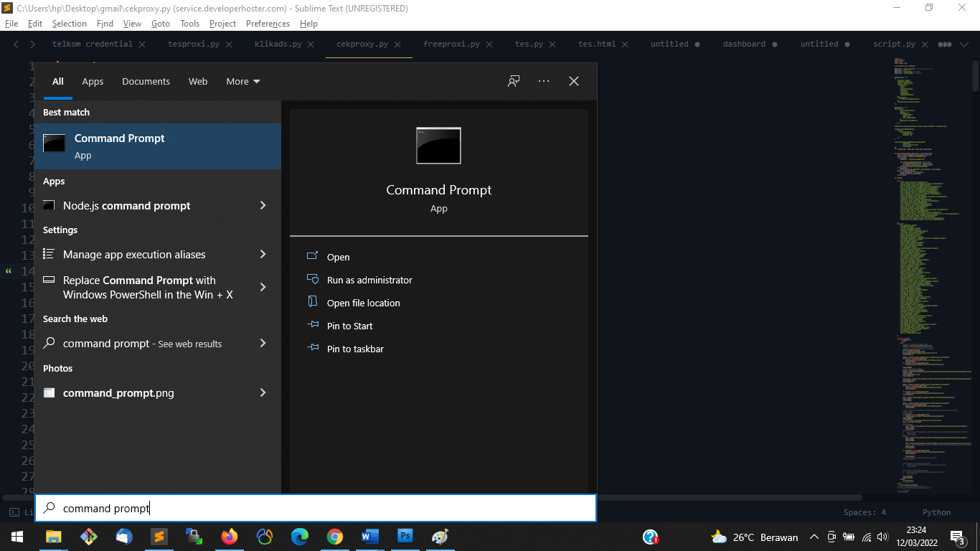Close the cekproxy.py tab
Image resolution: width=980 pixels, height=551 pixels.
point(398,44)
